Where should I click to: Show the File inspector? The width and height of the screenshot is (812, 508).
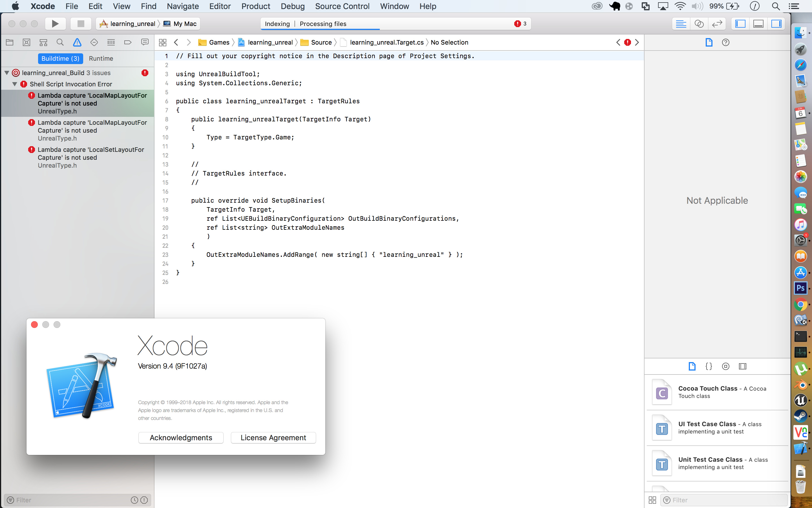point(709,42)
